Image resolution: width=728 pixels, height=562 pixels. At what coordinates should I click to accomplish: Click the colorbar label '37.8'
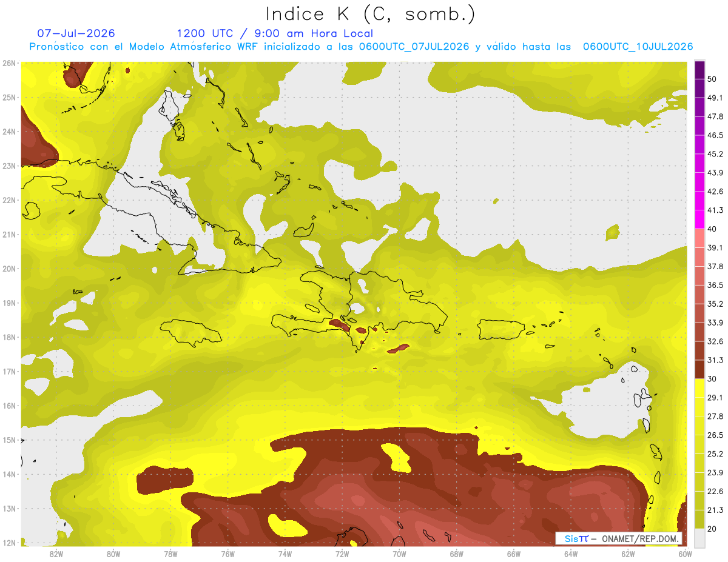click(x=715, y=267)
